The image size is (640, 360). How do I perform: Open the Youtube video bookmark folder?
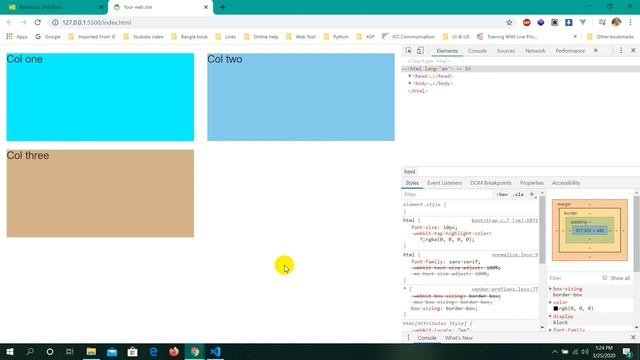[143, 37]
